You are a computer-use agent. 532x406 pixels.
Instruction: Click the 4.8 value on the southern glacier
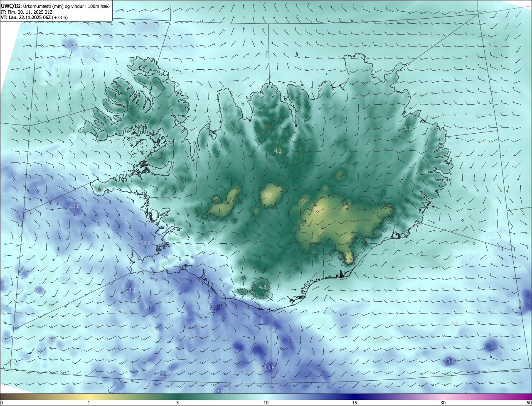[x=263, y=287]
